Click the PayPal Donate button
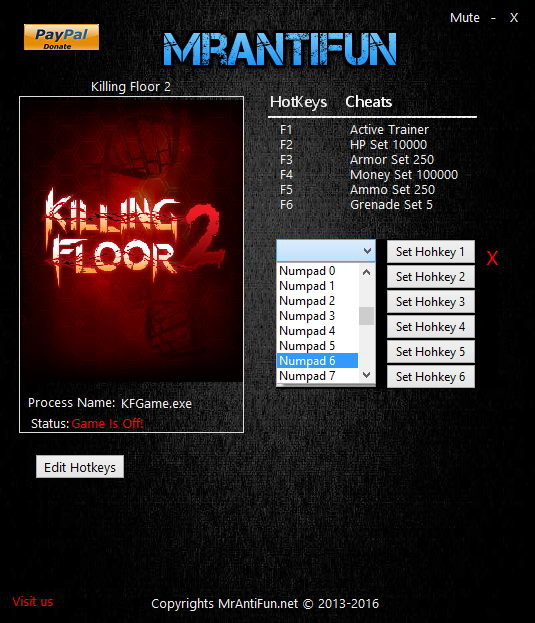 coord(61,37)
